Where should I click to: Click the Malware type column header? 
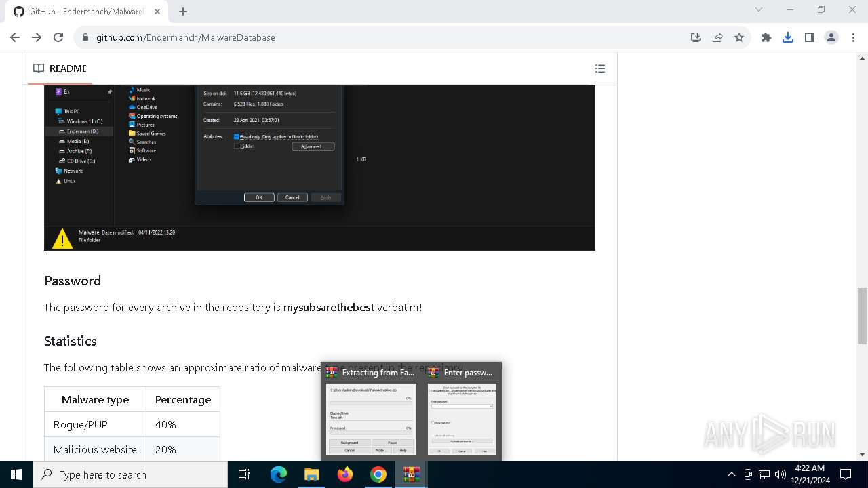(95, 399)
